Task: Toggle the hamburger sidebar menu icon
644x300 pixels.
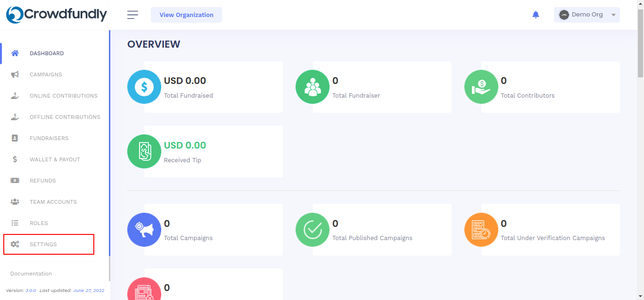Action: [133, 15]
